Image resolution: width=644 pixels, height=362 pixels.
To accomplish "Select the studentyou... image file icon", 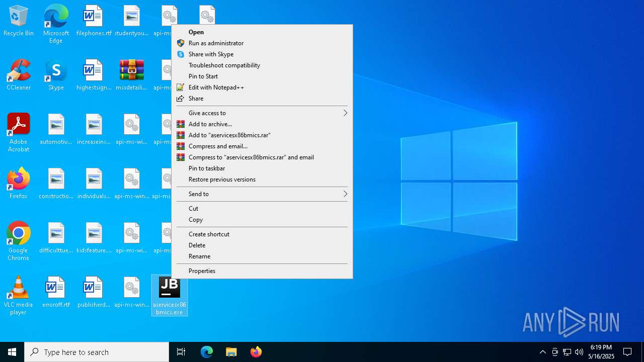I will 132,21.
